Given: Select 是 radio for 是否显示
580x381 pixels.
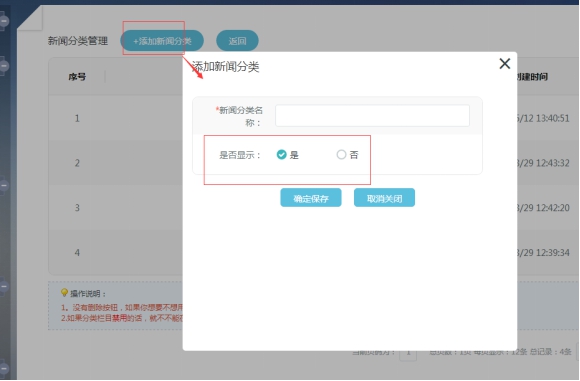Looking at the screenshot, I should (x=281, y=155).
